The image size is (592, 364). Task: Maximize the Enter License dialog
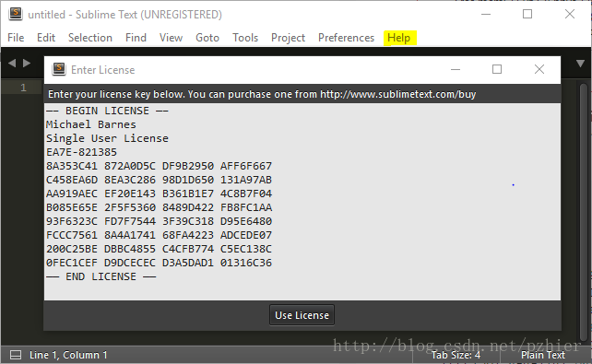[497, 69]
